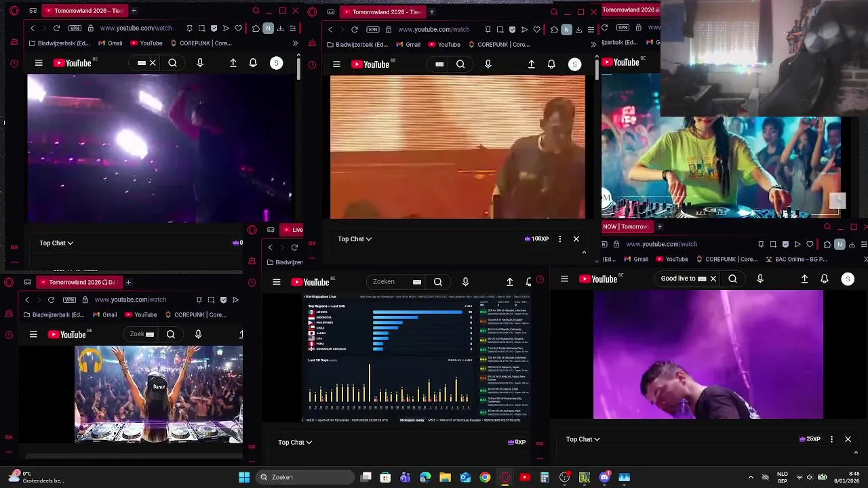Open downloads in spotlight concert window toolbar
This screenshot has height=488, width=868.
pyautogui.click(x=280, y=28)
